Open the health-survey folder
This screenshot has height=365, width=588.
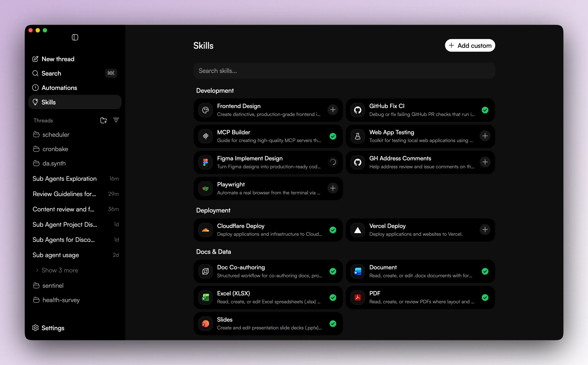click(x=61, y=300)
